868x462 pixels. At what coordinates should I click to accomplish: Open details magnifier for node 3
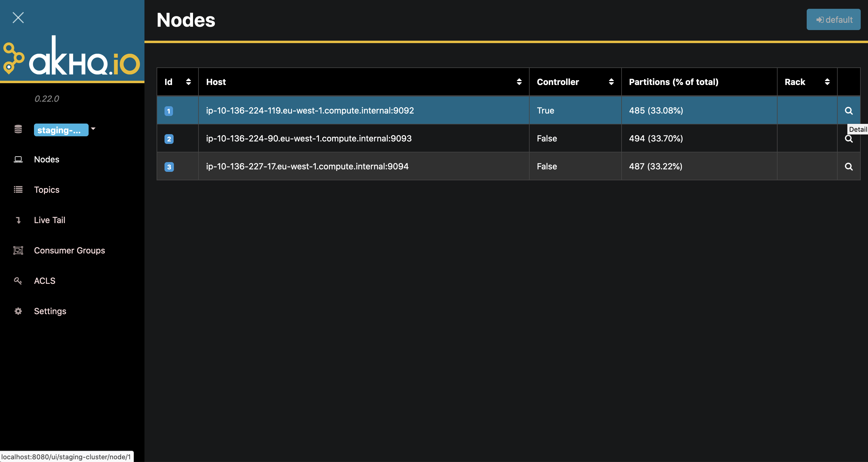(849, 167)
